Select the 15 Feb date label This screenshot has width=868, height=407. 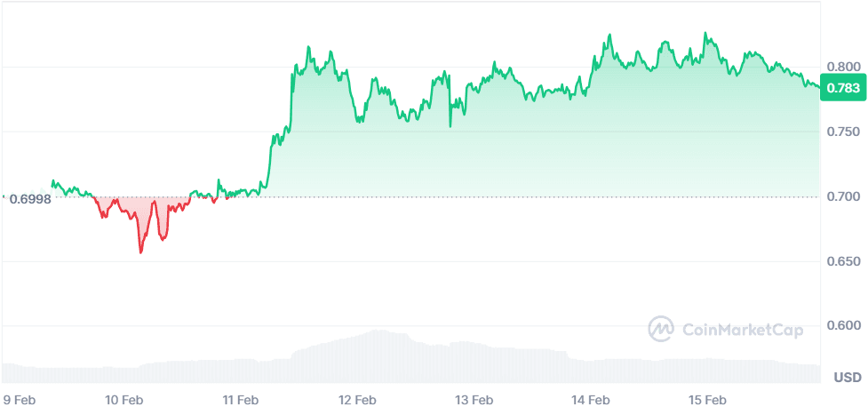[x=708, y=400]
